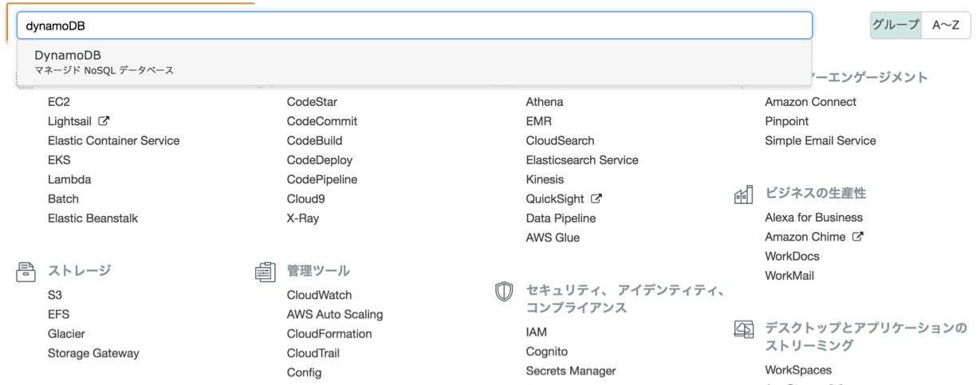Click the storage category icon beside ストレージ
Viewport: 980px width, 385px height.
pyautogui.click(x=26, y=271)
